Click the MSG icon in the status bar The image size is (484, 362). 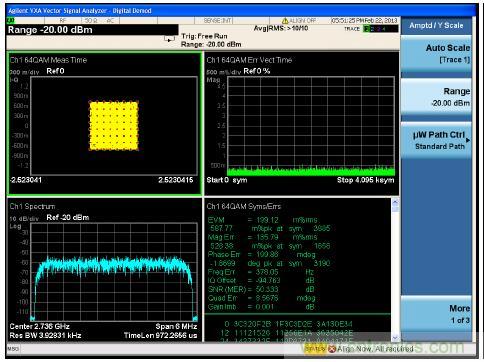point(14,349)
